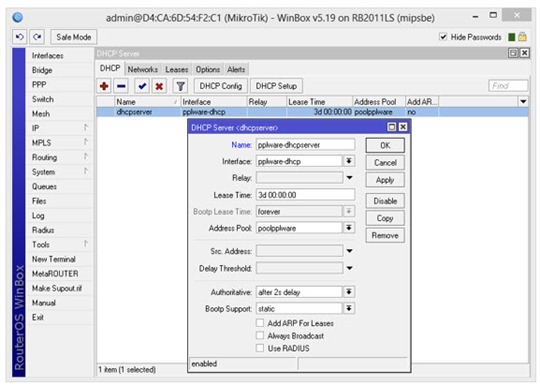
Task: Switch to the Options tab
Action: point(208,70)
